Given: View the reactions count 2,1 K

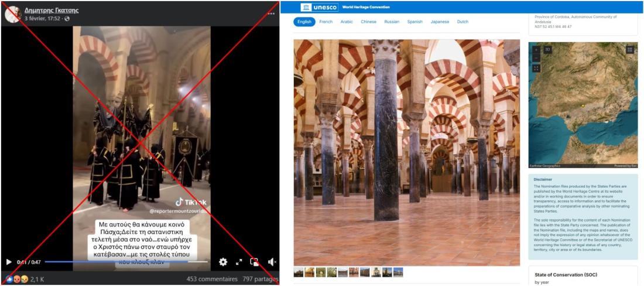Looking at the screenshot, I should pyautogui.click(x=37, y=279).
